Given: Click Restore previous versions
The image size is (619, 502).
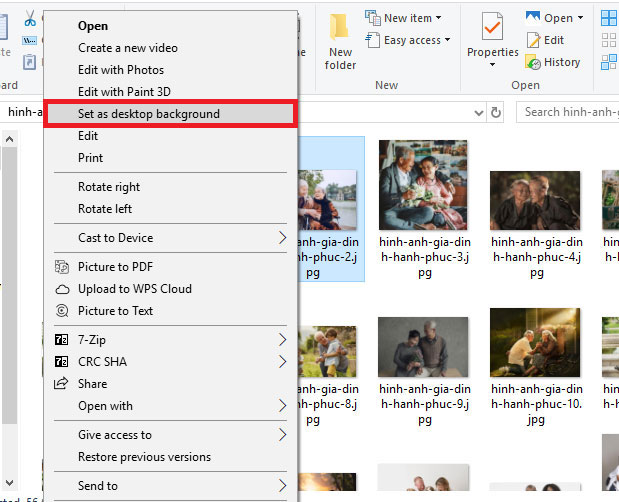Looking at the screenshot, I should 144,457.
